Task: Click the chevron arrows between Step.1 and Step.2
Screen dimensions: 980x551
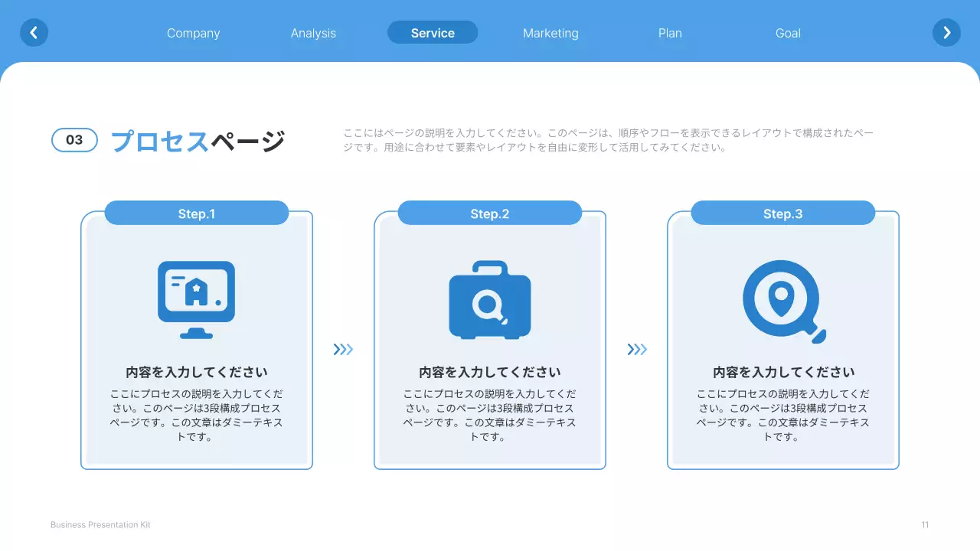Action: point(344,349)
